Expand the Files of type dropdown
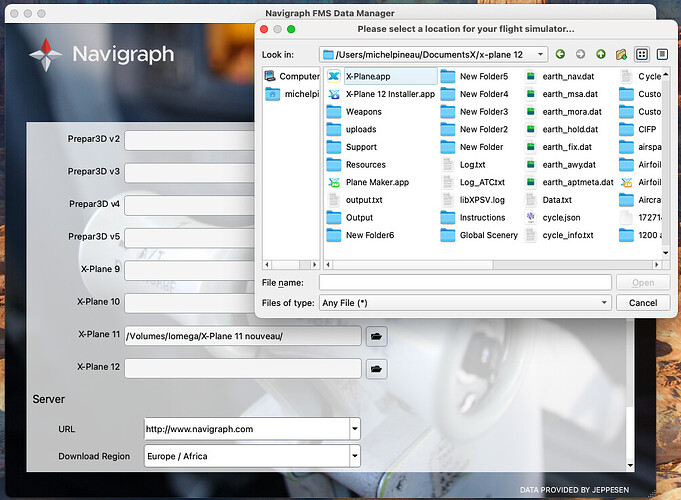Screen dimensions: 681x500 click(x=604, y=303)
